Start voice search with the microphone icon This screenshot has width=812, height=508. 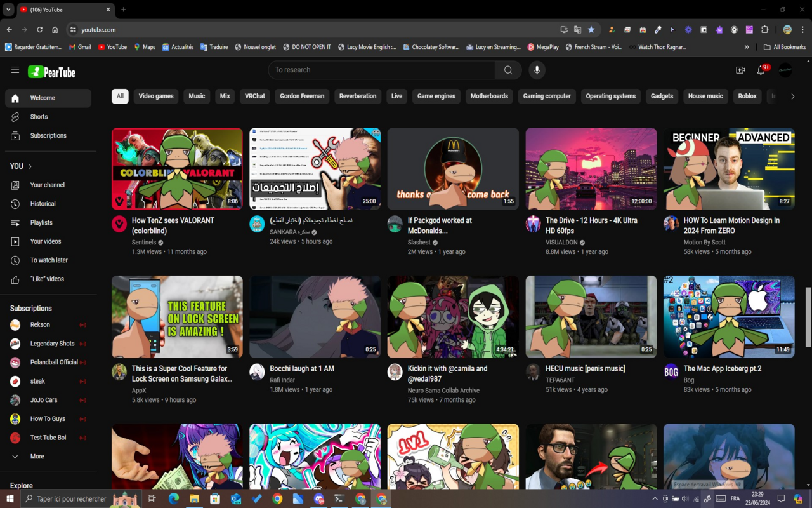click(537, 70)
